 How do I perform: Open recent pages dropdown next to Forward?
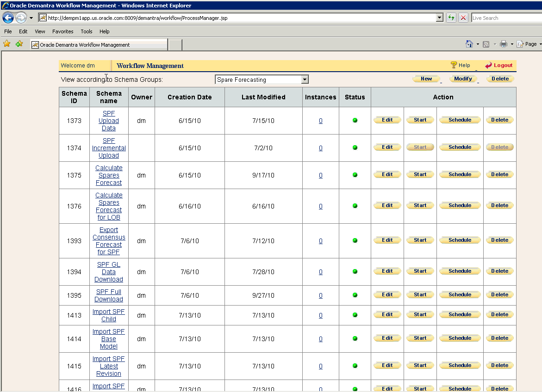(31, 18)
